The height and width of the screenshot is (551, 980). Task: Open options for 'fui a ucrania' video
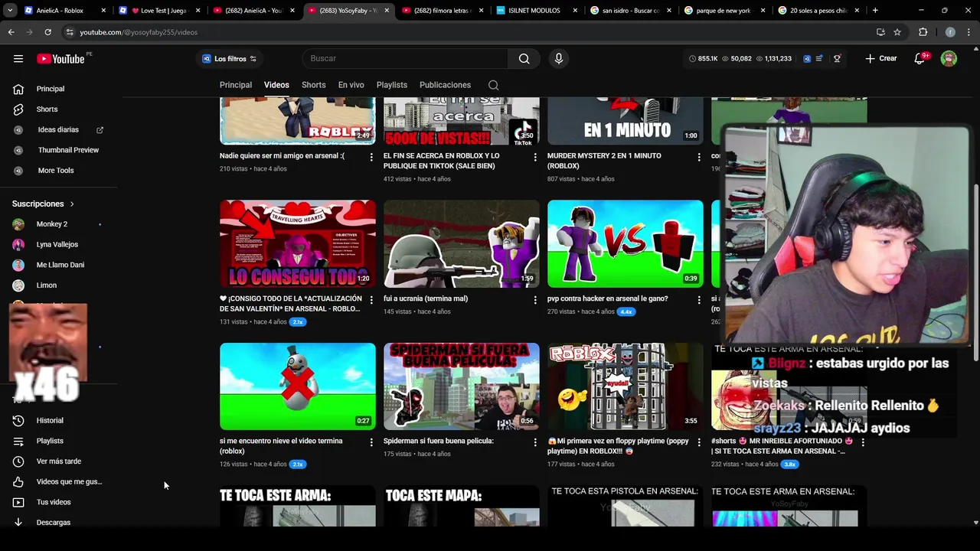535,299
